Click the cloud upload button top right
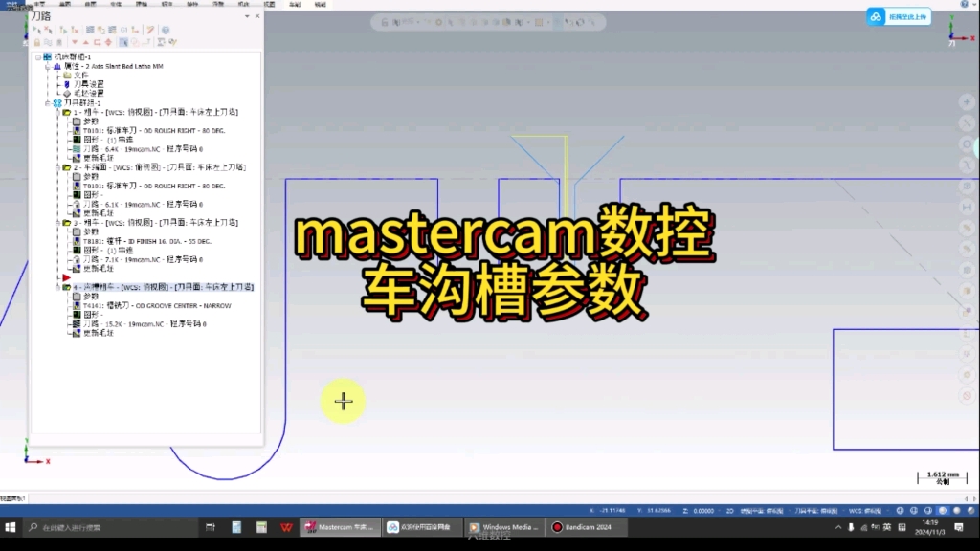The image size is (980, 551). pos(899,17)
